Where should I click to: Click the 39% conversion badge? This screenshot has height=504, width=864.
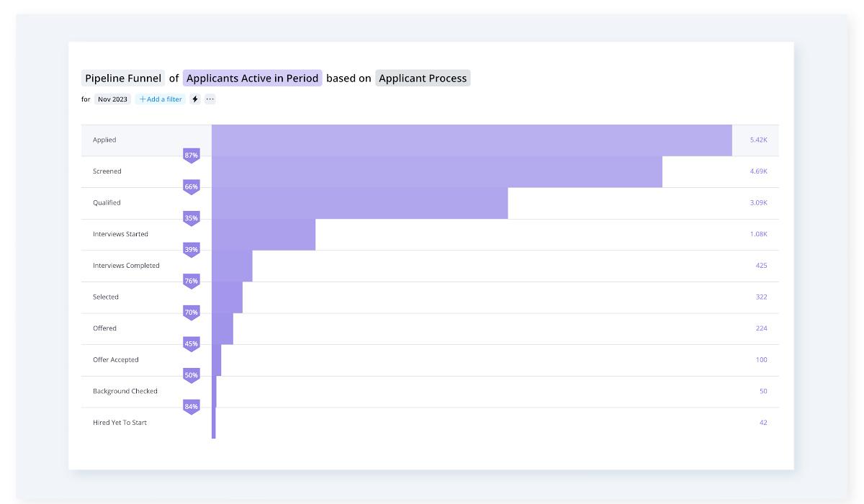(192, 250)
